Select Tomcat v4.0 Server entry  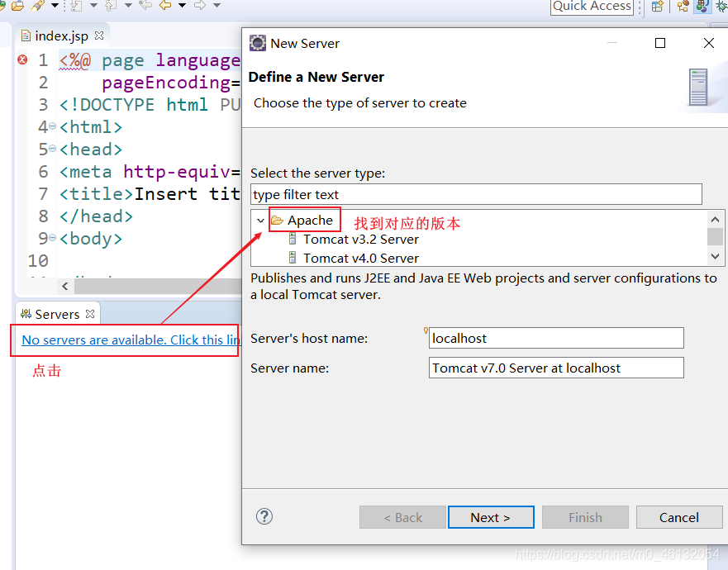361,258
